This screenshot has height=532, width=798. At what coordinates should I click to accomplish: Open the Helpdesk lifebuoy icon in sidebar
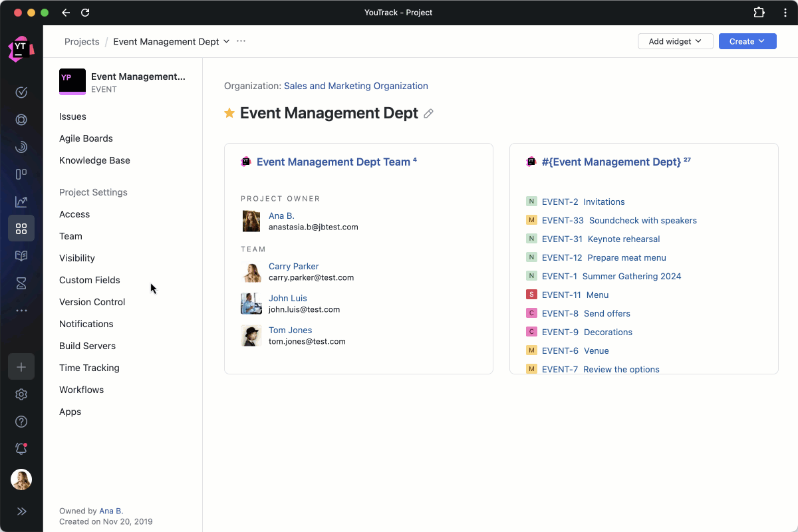click(x=21, y=120)
